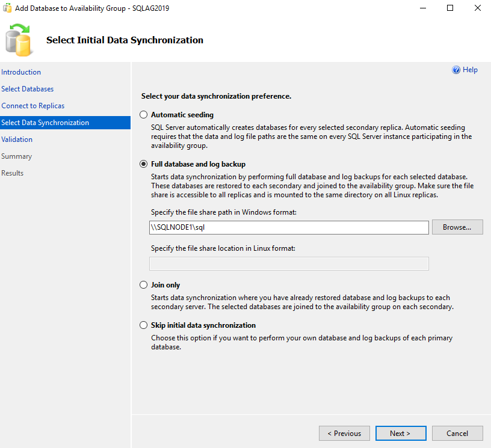Select the Join only radio button
Image resolution: width=491 pixels, height=448 pixels.
coord(143,285)
